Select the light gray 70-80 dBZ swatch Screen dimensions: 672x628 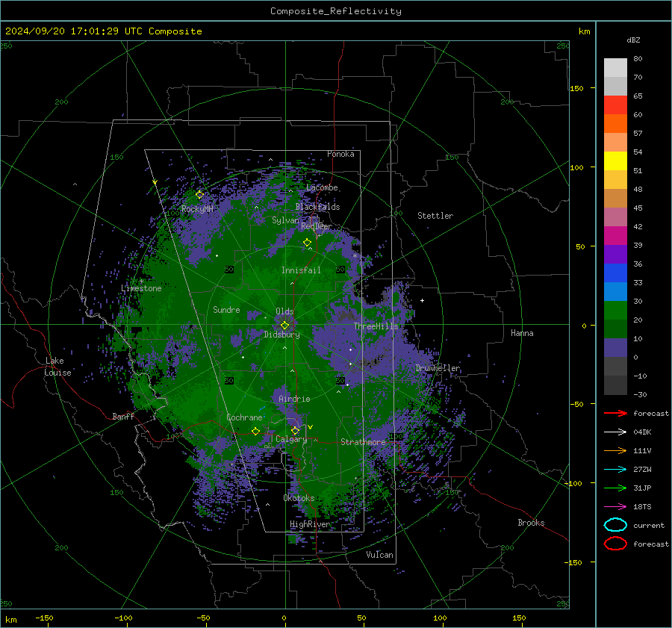click(x=615, y=68)
